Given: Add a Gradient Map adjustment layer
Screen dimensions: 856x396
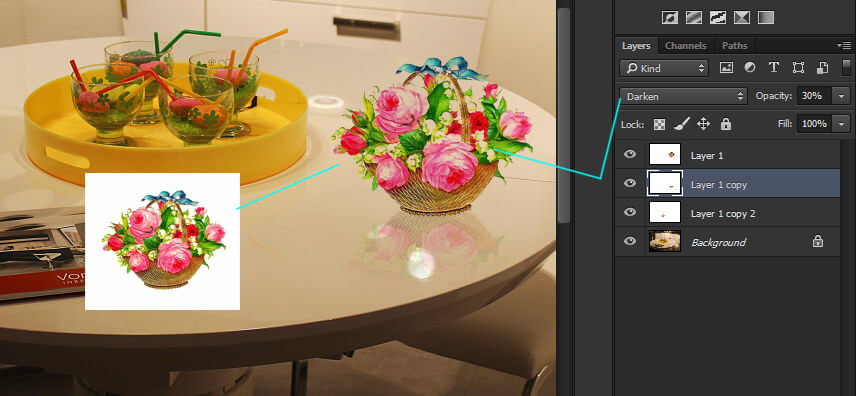Looking at the screenshot, I should 765,17.
